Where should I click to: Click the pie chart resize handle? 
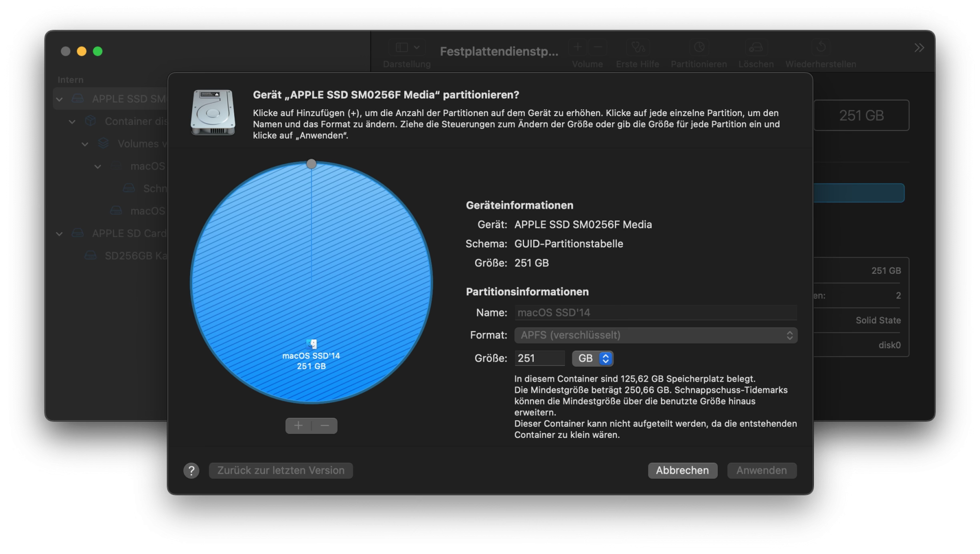[x=312, y=164]
